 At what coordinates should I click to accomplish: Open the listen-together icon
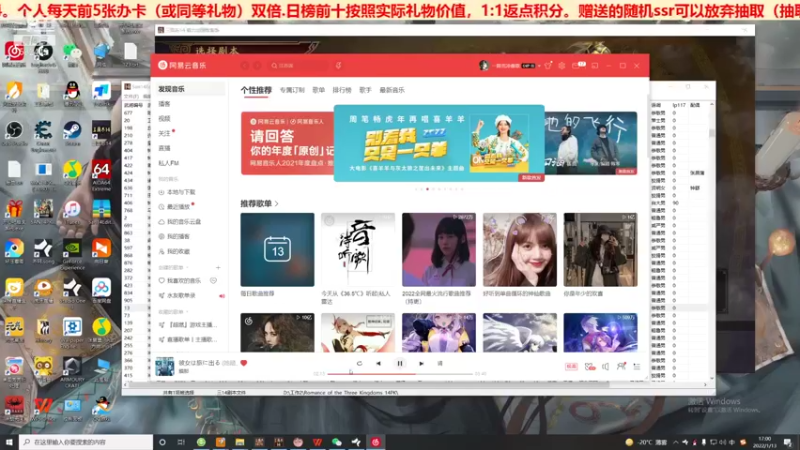pos(621,366)
